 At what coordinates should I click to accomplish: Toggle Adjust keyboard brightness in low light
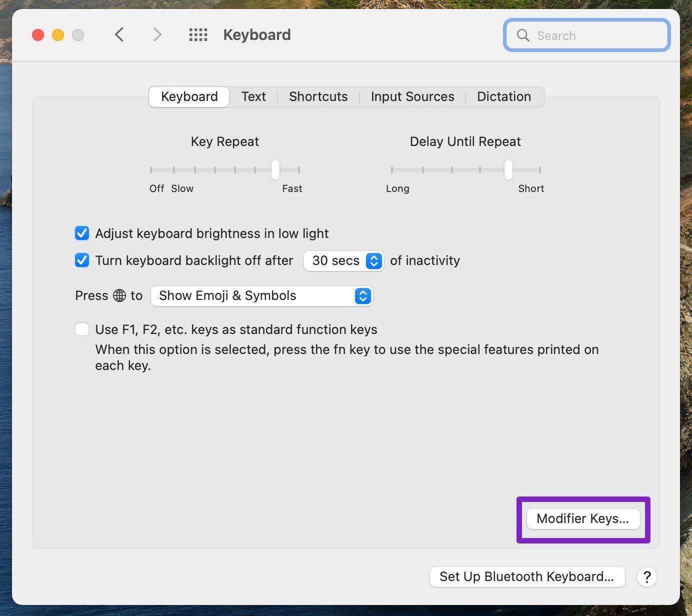[82, 233]
